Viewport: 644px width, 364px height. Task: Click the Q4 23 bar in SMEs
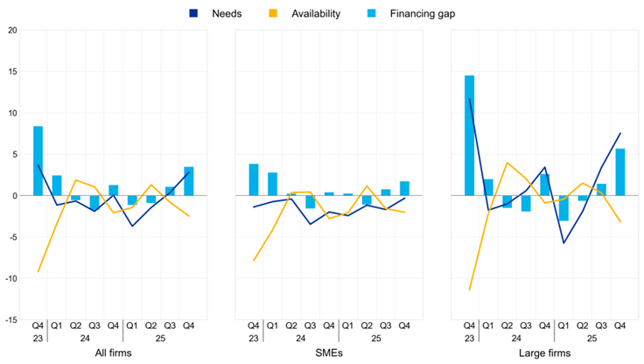tap(254, 180)
